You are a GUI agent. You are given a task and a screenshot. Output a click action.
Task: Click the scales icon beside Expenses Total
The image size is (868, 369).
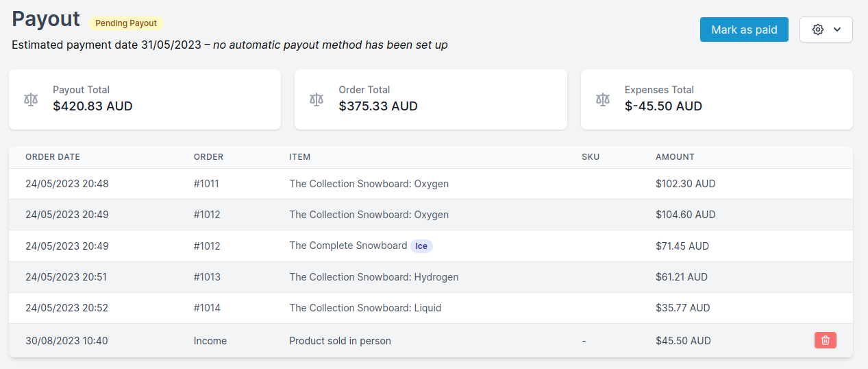(603, 99)
